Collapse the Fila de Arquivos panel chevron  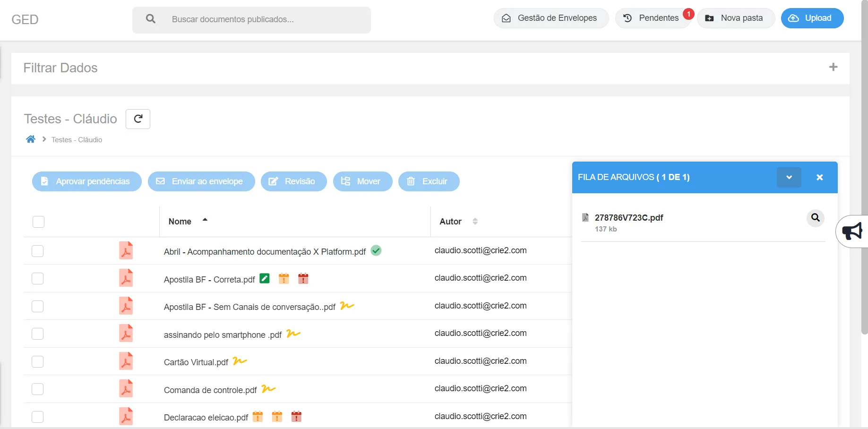(789, 177)
